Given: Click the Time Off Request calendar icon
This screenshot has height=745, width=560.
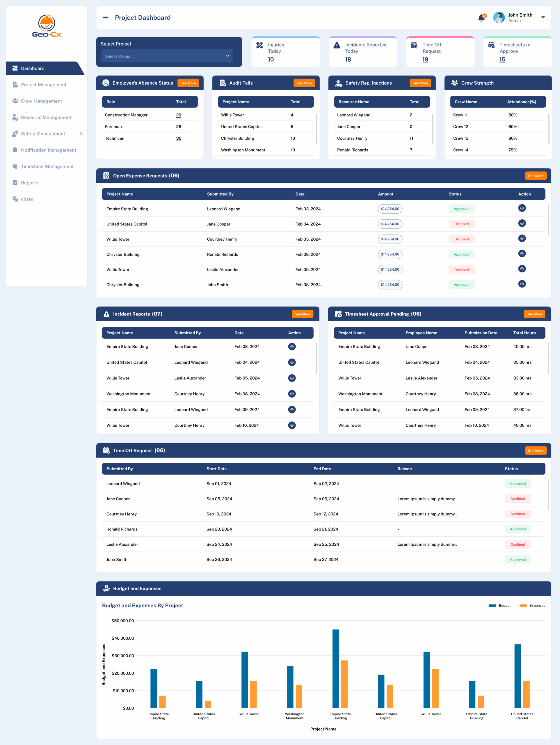Looking at the screenshot, I should 414,45.
